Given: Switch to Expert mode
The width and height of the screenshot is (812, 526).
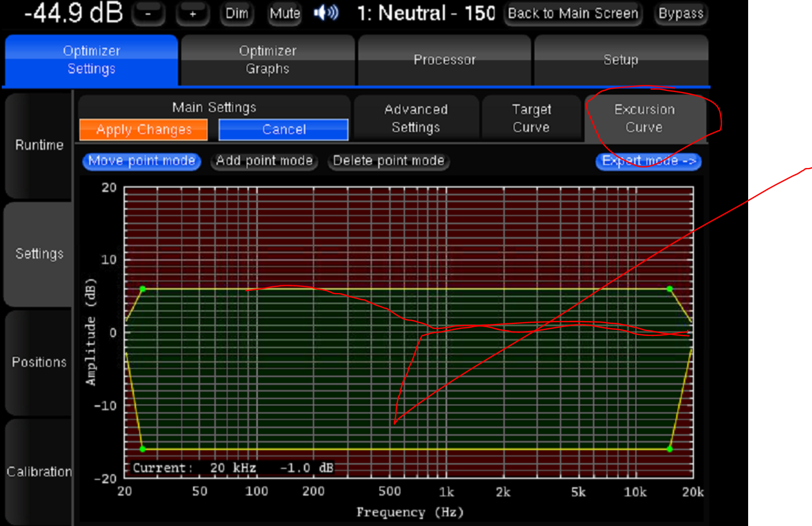Looking at the screenshot, I should point(648,161).
